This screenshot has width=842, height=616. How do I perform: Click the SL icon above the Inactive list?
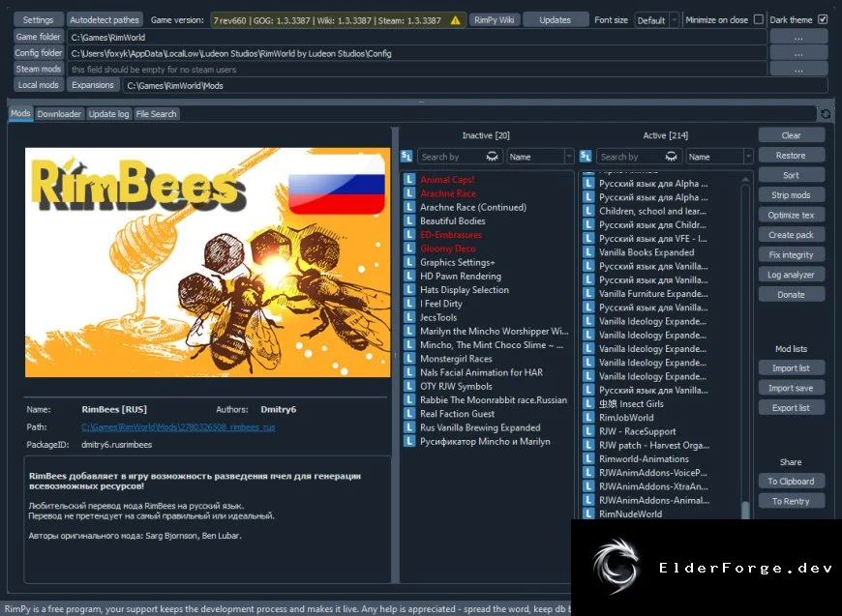click(x=406, y=156)
